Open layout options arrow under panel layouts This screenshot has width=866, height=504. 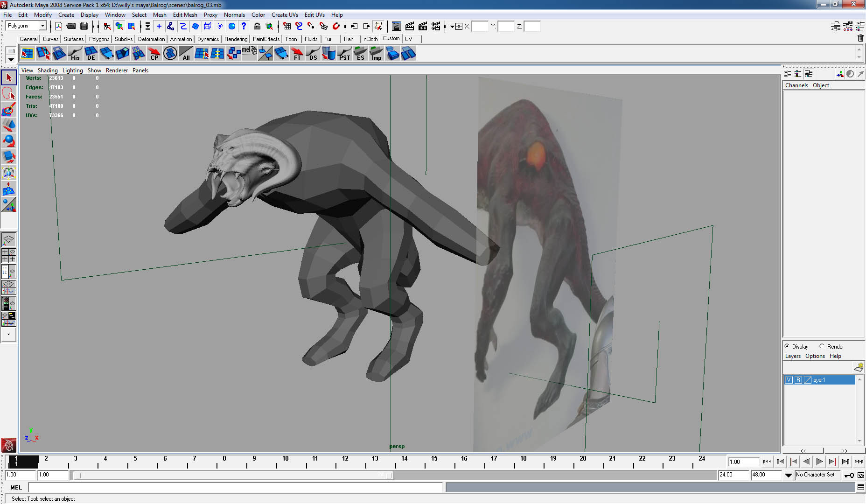tap(8, 334)
